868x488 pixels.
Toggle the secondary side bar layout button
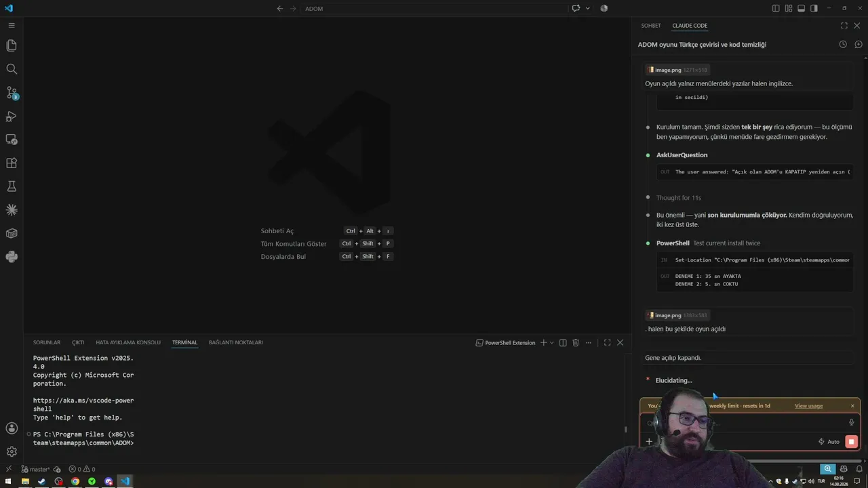point(814,8)
